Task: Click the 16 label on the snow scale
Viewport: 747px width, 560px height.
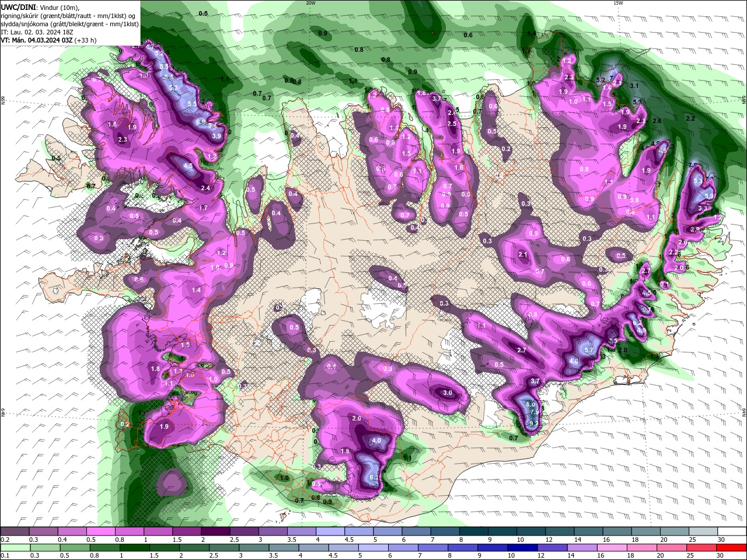Action: pyautogui.click(x=607, y=540)
